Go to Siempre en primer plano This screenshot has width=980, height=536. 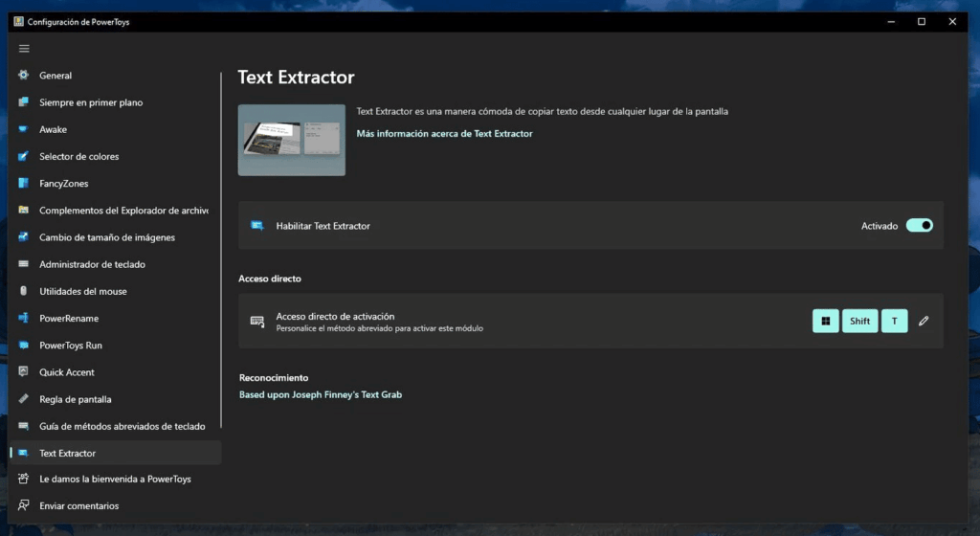91,102
